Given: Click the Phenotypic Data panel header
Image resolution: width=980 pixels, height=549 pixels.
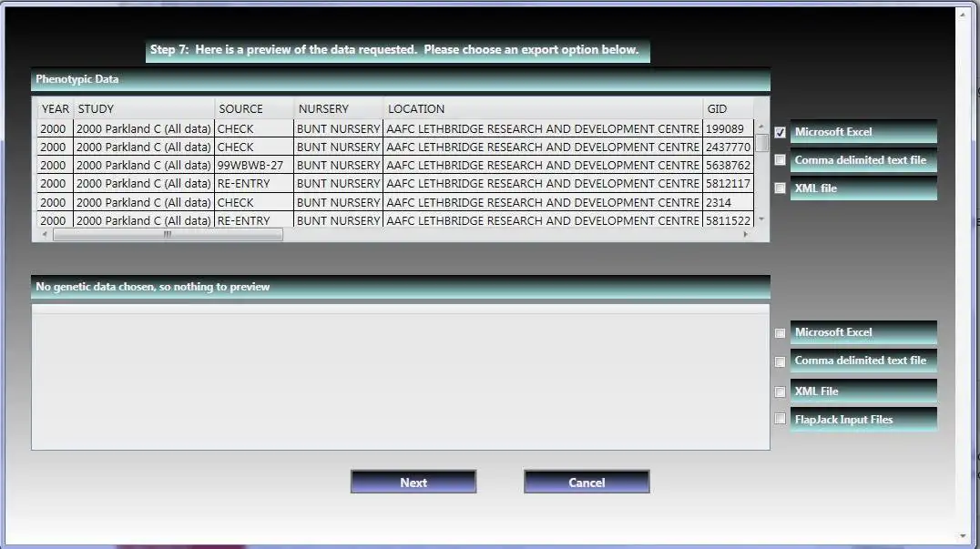Looking at the screenshot, I should point(400,79).
